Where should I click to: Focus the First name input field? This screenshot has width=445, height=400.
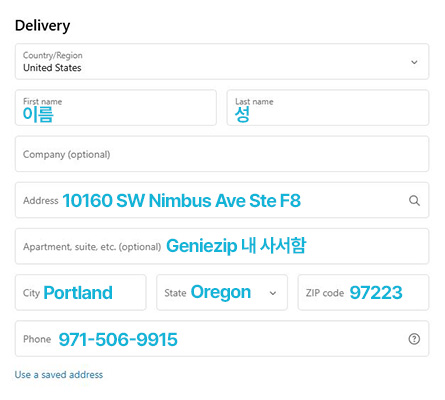click(x=116, y=108)
